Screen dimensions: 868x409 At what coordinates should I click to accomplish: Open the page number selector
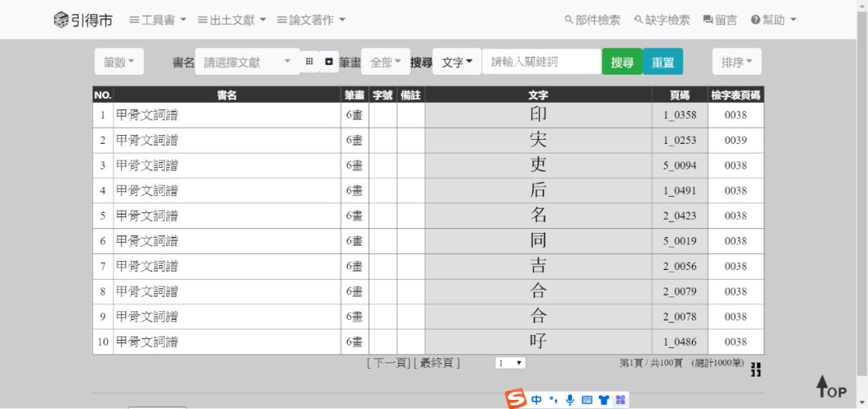click(x=510, y=363)
